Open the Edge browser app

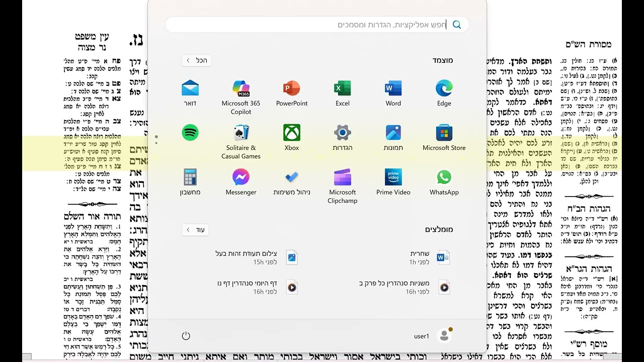(444, 94)
